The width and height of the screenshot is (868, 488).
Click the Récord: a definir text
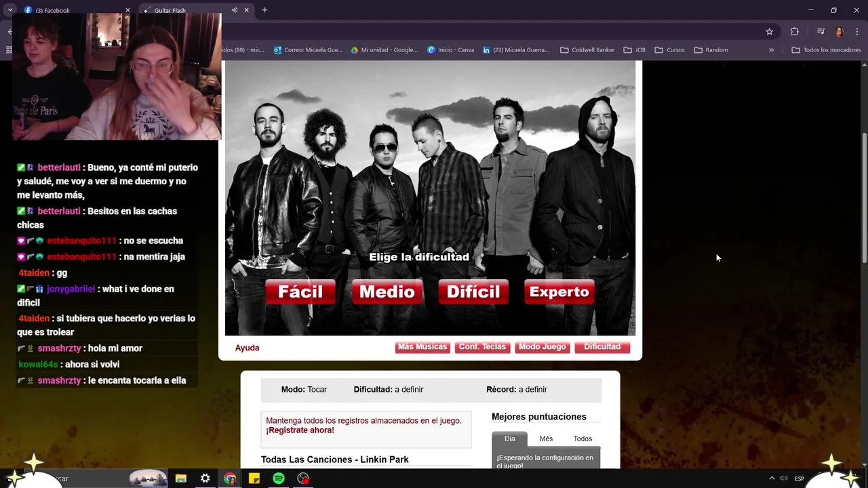(517, 390)
